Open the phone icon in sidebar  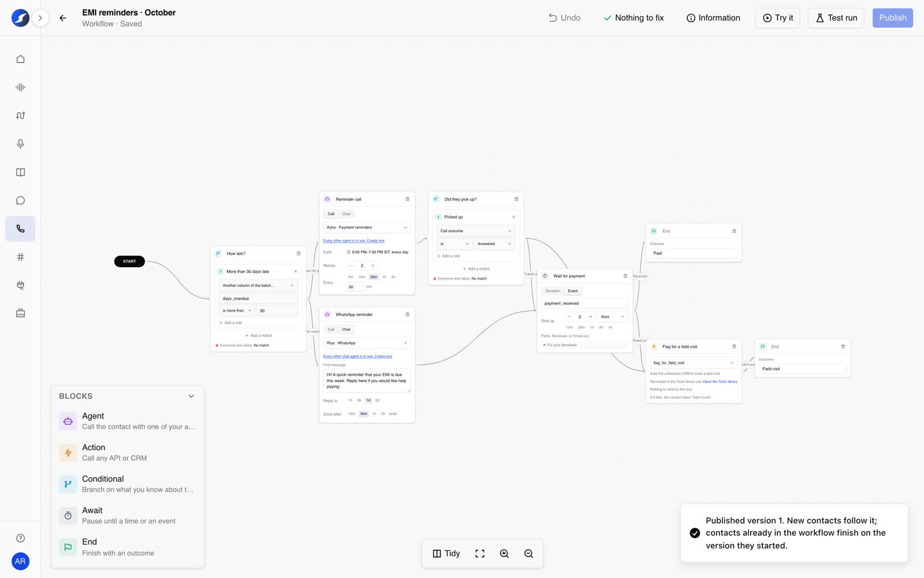20,229
